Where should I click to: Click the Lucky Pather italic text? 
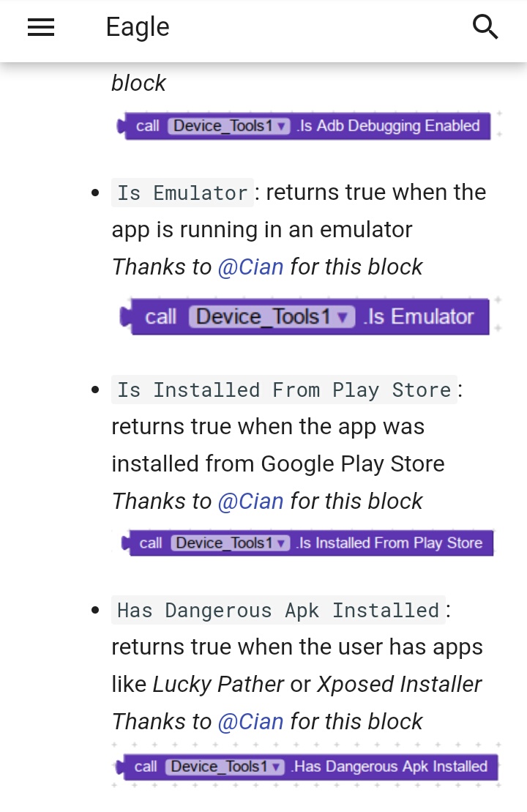[218, 685]
